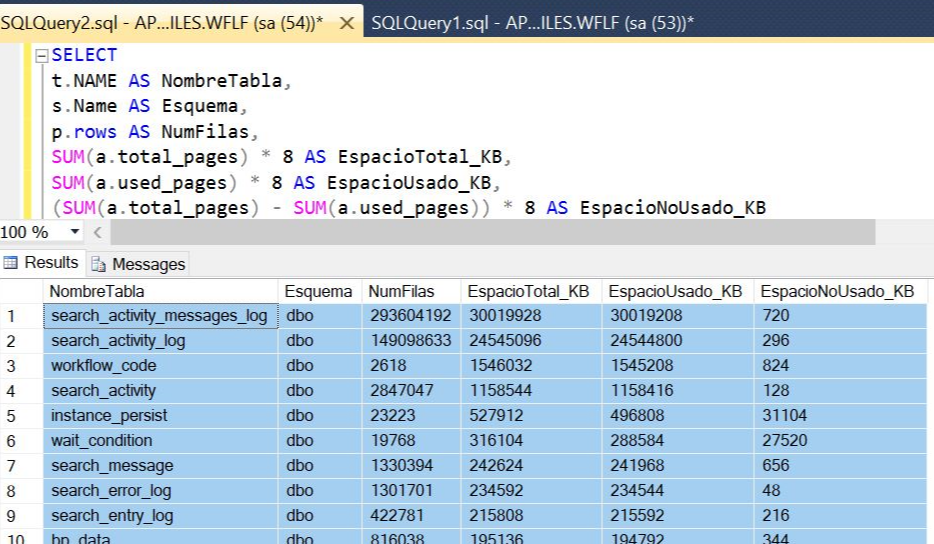Click the search_message cell
This screenshot has width=934, height=544.
(x=160, y=466)
